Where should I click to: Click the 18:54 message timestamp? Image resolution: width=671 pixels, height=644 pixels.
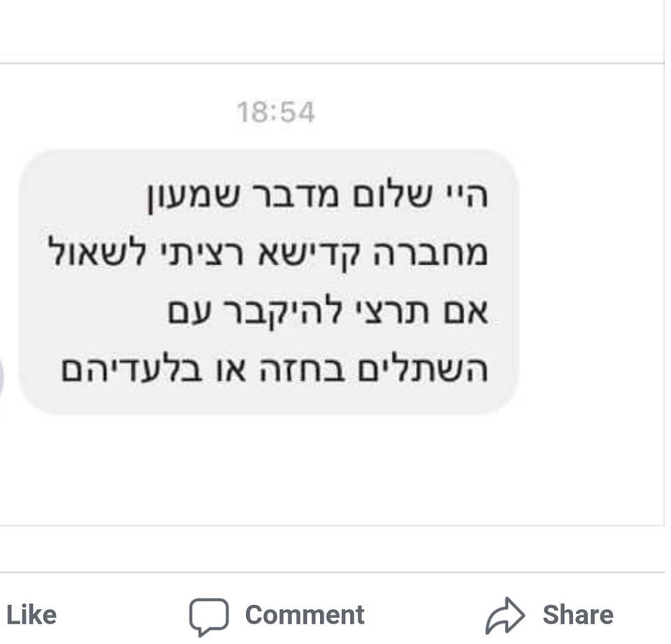pyautogui.click(x=276, y=113)
